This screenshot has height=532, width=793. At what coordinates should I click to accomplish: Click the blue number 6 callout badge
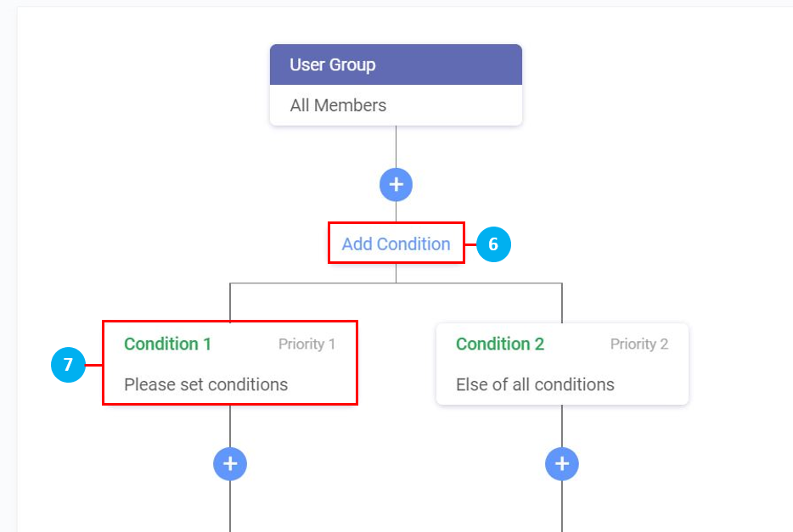pyautogui.click(x=493, y=244)
